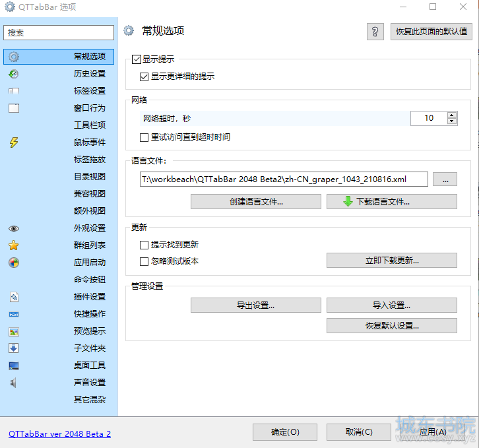The height and width of the screenshot is (448, 479).
Task: Go to 额外视图 settings
Action: (x=90, y=211)
